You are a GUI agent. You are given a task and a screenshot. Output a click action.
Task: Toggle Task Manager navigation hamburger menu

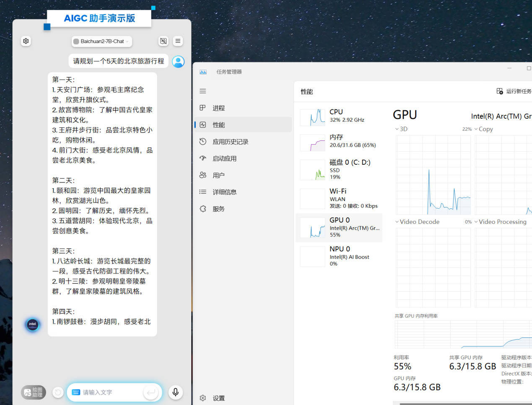(x=203, y=91)
